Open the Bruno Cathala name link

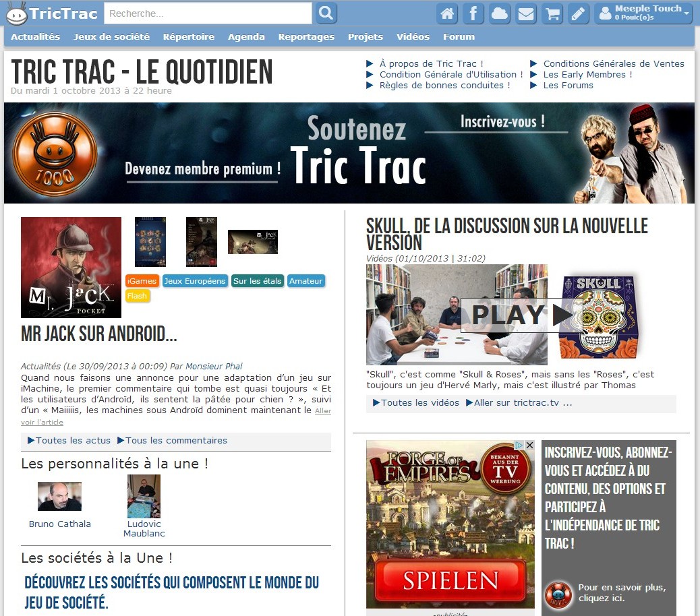click(x=60, y=524)
